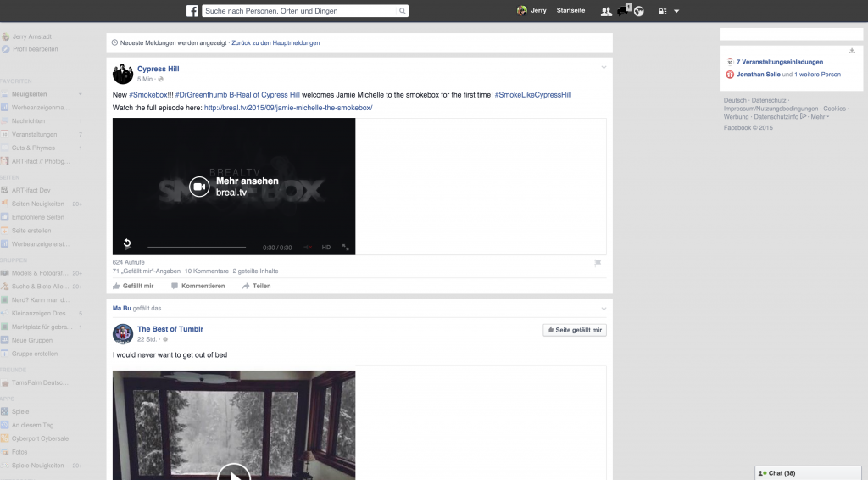Open Cypress Hill page name link
Viewport: 868px width, 480px height.
point(158,69)
